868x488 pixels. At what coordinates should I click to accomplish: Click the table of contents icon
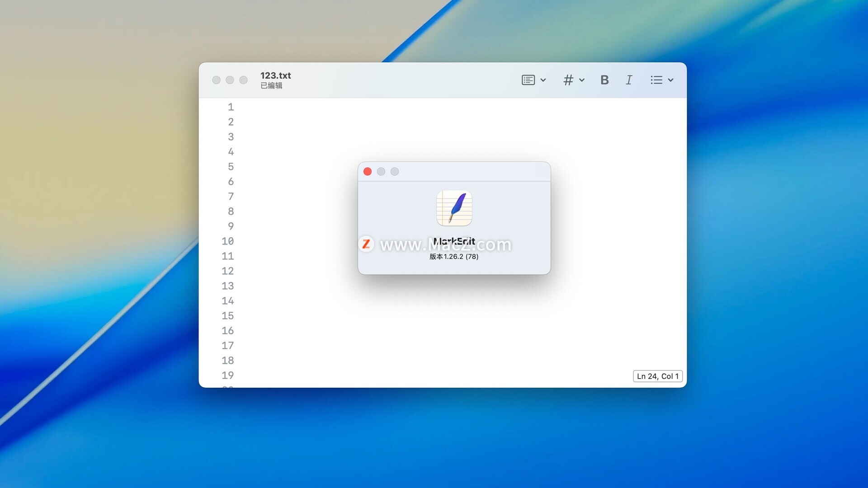(528, 80)
